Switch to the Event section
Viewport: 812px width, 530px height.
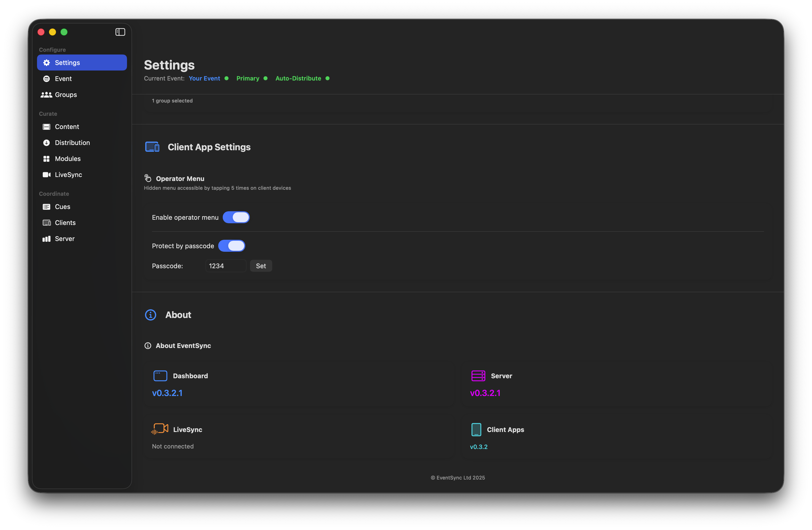pos(63,78)
